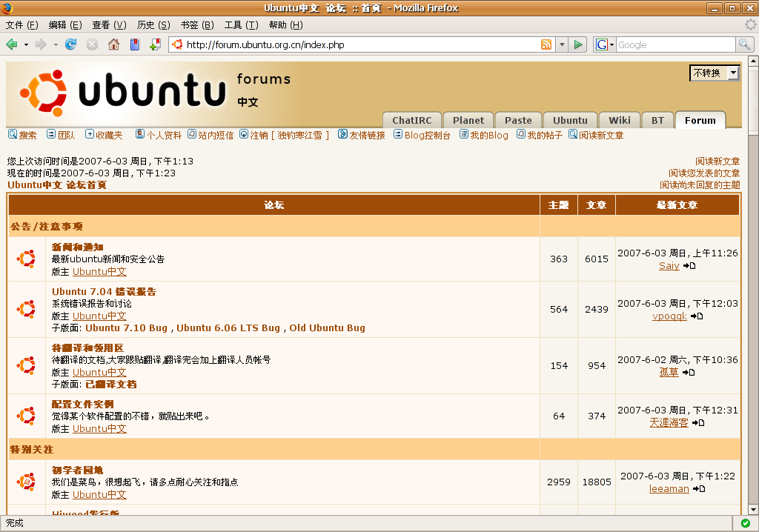Click the forum icon beside 待翻译和领用区

[27, 365]
